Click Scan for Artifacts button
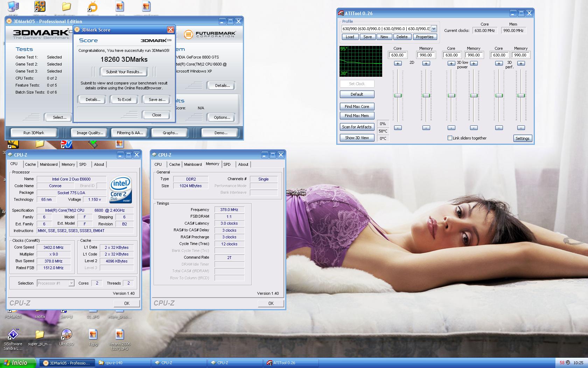The image size is (588, 368). (357, 127)
